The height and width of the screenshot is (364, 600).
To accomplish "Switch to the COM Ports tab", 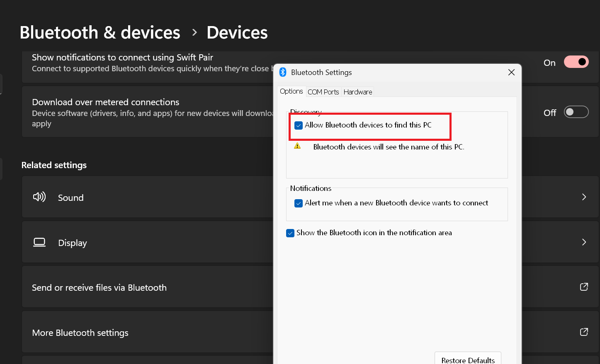I will tap(323, 92).
